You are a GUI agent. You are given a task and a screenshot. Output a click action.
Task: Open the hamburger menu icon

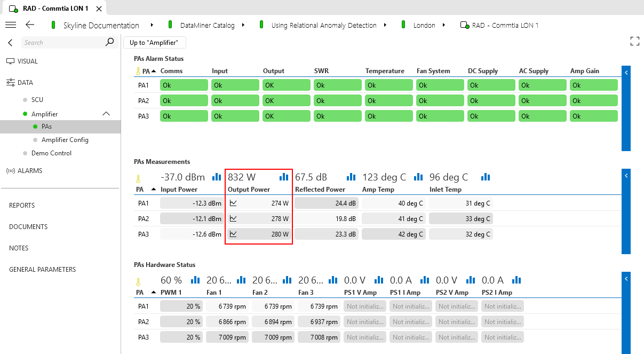[x=10, y=25]
